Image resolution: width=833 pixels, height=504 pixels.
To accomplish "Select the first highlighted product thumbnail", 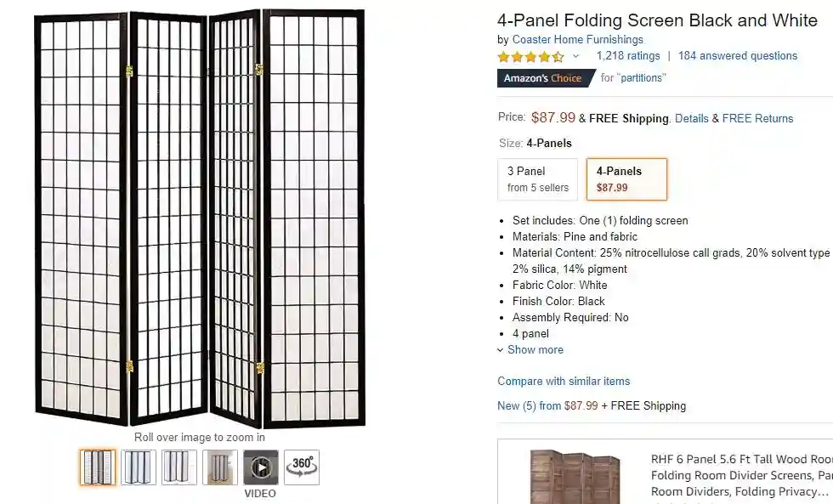I will point(98,467).
